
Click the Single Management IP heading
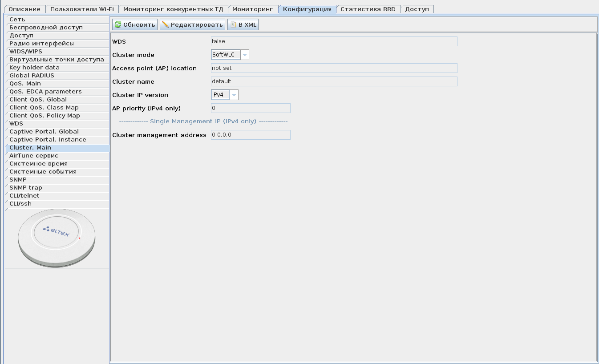pos(203,121)
